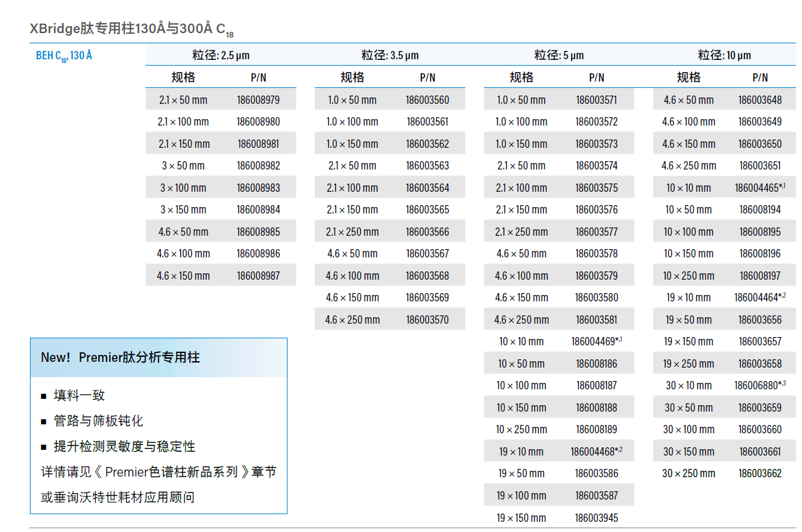Click part number 186003579
The width and height of the screenshot is (802, 532).
pos(597,276)
